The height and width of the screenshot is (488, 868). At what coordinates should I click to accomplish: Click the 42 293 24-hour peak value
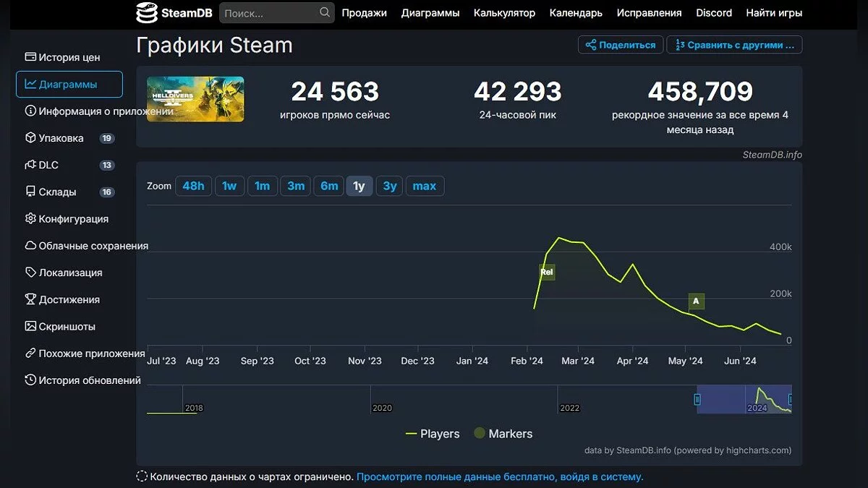point(518,92)
